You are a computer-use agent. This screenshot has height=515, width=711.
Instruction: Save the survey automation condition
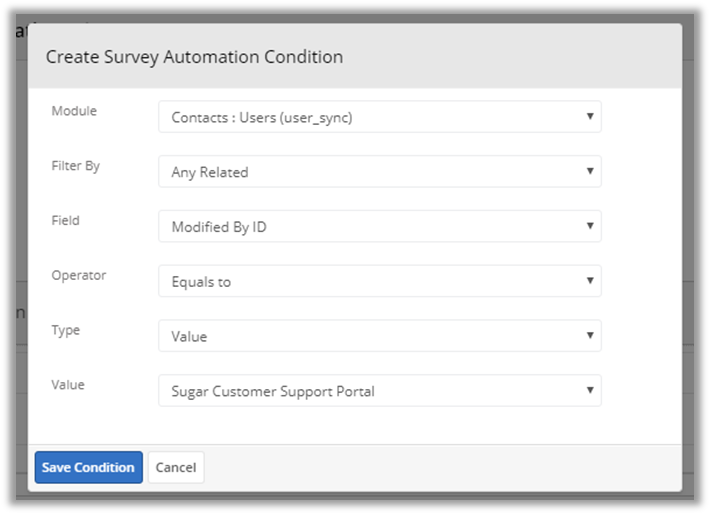(88, 467)
